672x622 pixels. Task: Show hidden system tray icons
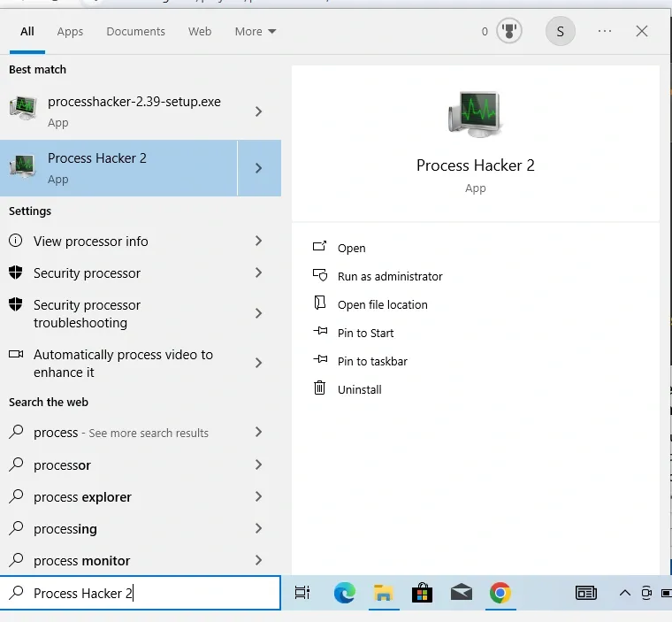[x=625, y=593]
